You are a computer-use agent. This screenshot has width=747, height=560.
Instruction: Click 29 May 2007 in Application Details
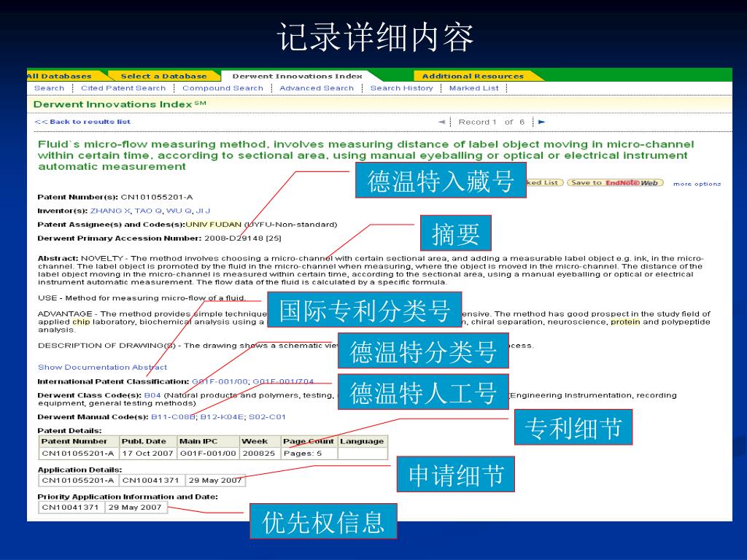pyautogui.click(x=215, y=480)
